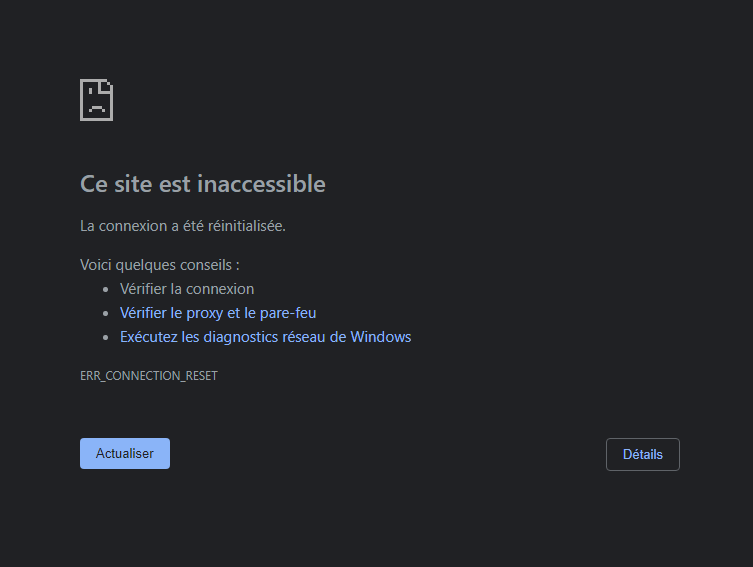The image size is (753, 567).
Task: Click the sad page error icon
Action: [x=96, y=100]
